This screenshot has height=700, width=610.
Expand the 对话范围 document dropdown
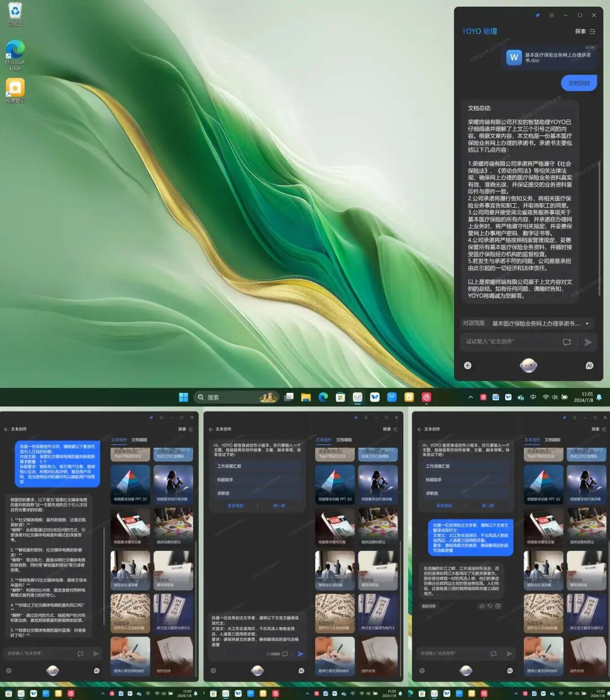(x=541, y=323)
